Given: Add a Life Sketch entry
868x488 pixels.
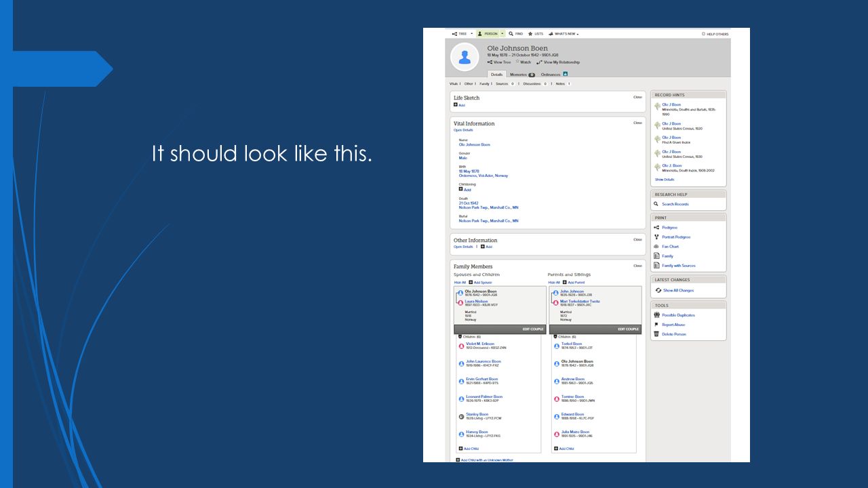Looking at the screenshot, I should [x=459, y=105].
